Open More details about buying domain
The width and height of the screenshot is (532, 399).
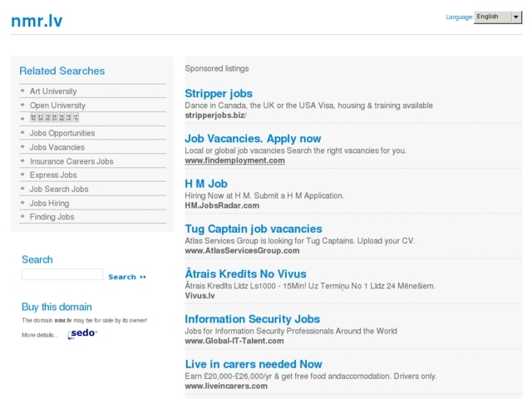pos(40,335)
